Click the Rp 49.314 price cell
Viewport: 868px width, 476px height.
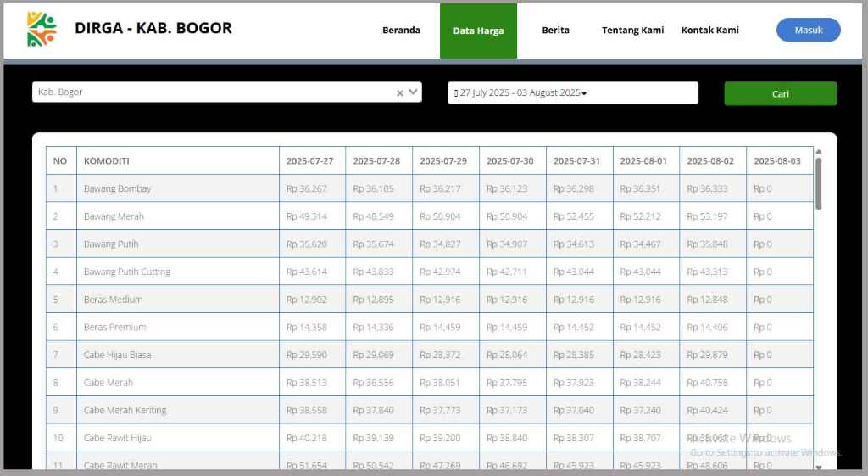tap(312, 216)
